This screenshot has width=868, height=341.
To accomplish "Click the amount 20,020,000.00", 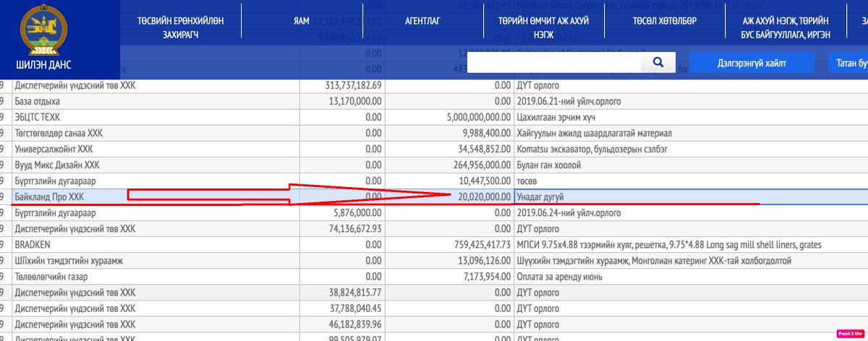I will click(484, 197).
